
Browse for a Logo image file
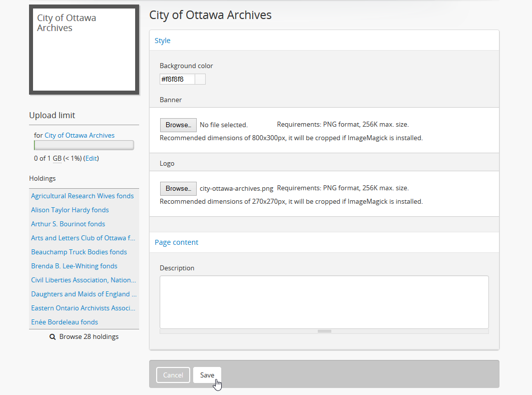pyautogui.click(x=178, y=188)
